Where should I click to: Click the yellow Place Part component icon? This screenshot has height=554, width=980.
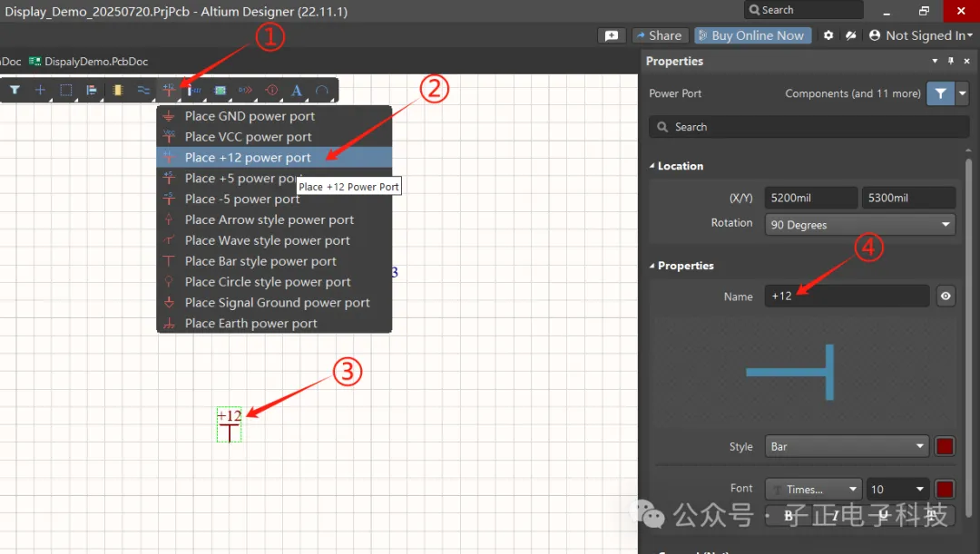117,90
